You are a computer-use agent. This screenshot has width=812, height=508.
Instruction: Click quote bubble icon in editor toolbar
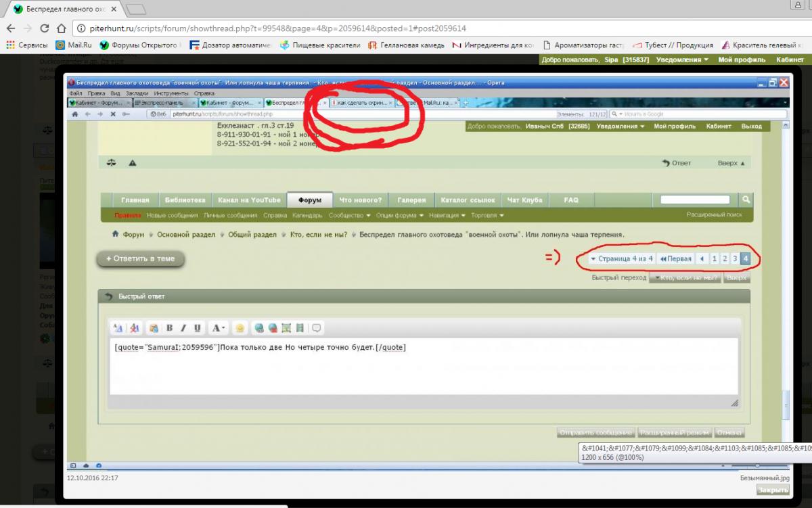tap(316, 328)
